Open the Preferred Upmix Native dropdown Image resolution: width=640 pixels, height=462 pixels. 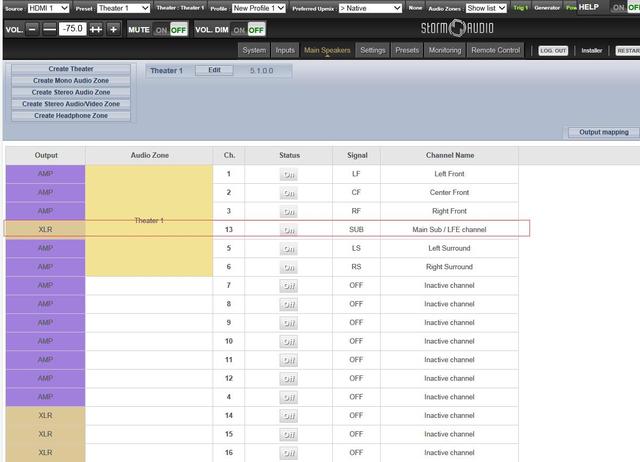point(372,8)
